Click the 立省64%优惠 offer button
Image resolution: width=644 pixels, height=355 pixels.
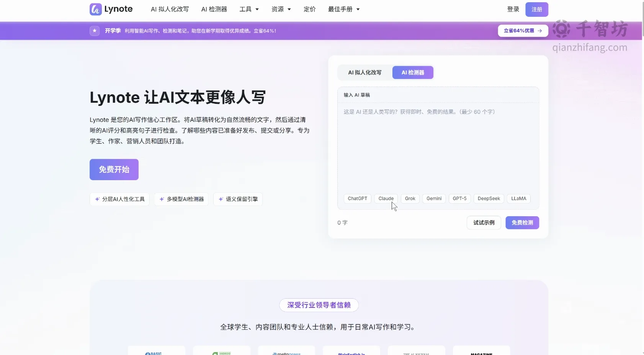click(523, 31)
